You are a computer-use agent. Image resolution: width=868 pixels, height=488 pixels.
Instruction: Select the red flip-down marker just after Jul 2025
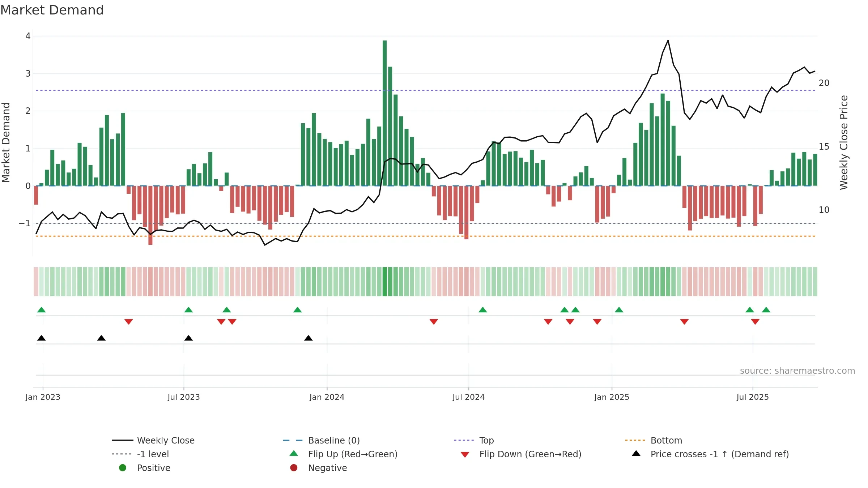coord(755,322)
